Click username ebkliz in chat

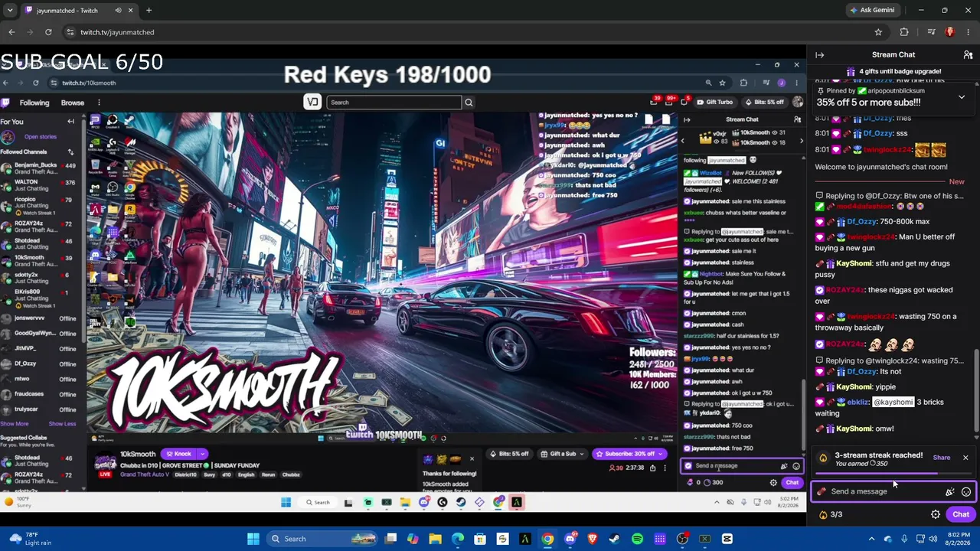858,402
